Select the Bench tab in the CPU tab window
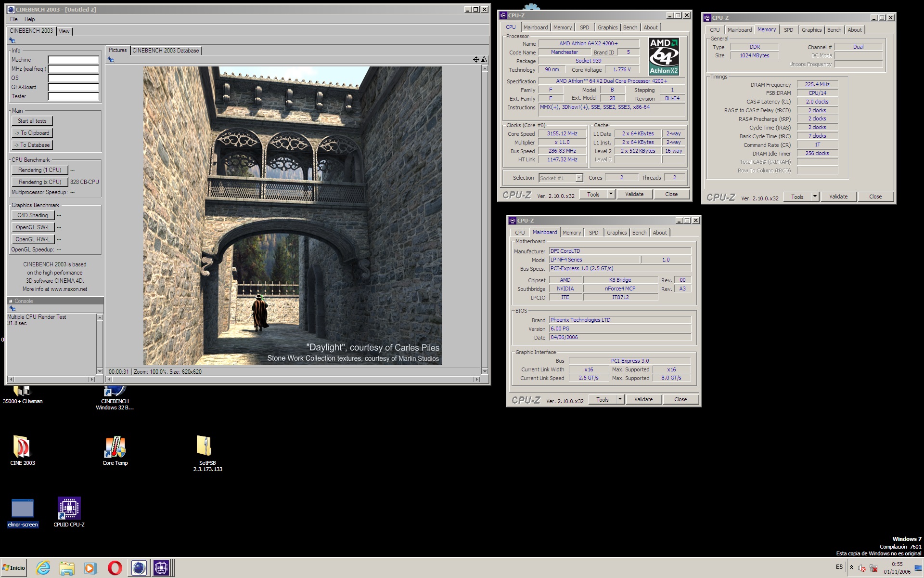 [x=630, y=27]
